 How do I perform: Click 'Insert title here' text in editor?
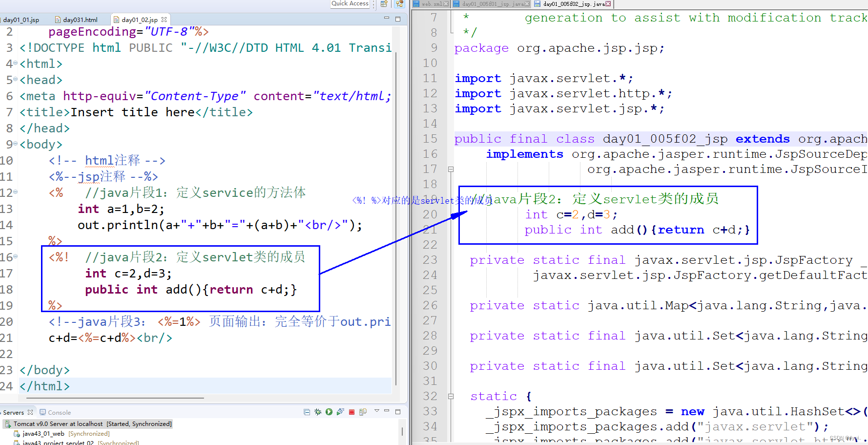(x=132, y=112)
